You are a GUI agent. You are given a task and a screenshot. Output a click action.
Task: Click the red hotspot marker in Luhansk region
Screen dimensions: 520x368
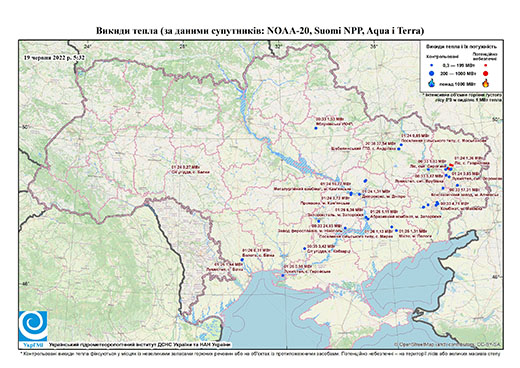[451, 165]
